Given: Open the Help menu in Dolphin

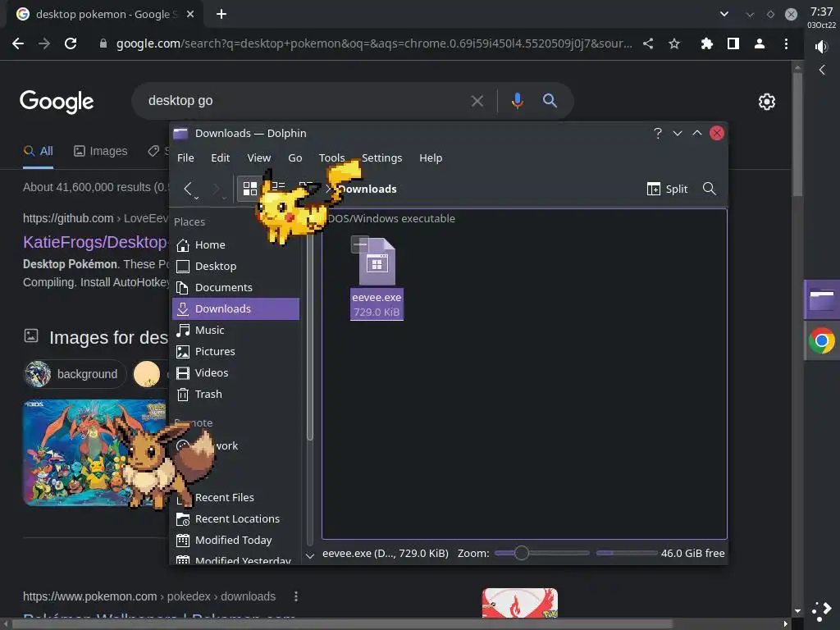Looking at the screenshot, I should coord(431,158).
